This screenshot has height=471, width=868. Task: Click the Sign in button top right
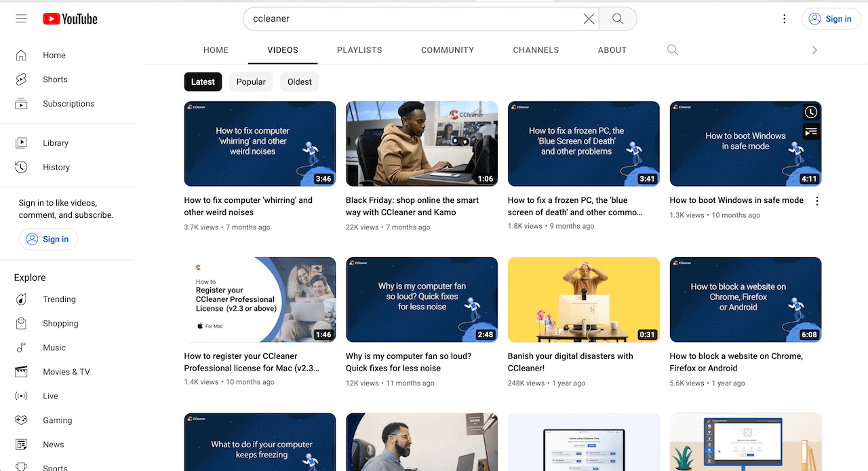(x=831, y=19)
